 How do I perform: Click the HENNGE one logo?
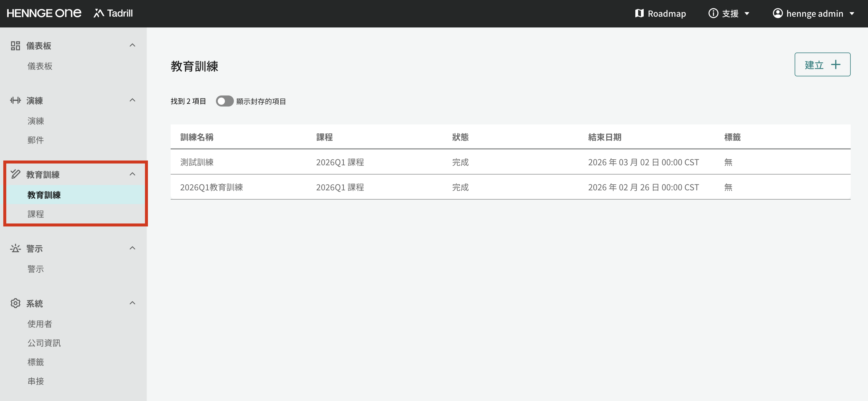(x=44, y=13)
